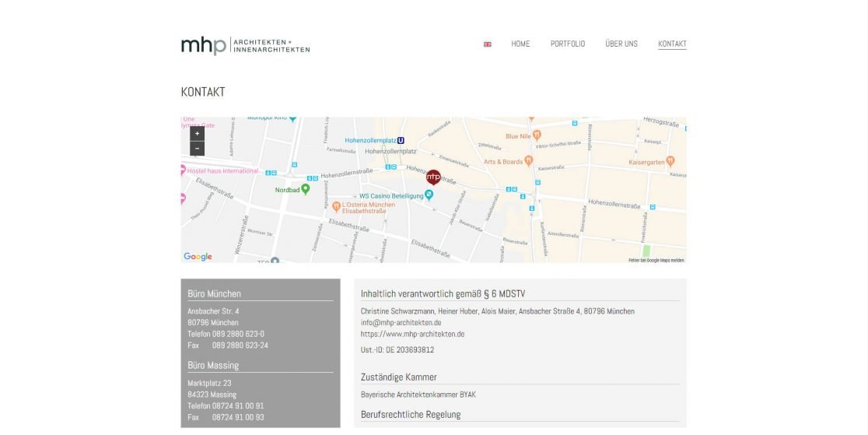The width and height of the screenshot is (868, 435).
Task: Click the info@mhp-architekten.de email address
Action: (x=401, y=322)
